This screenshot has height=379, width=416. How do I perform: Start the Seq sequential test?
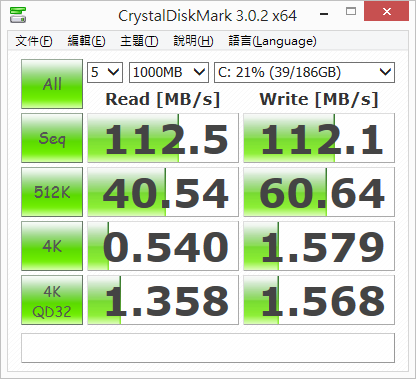click(52, 138)
